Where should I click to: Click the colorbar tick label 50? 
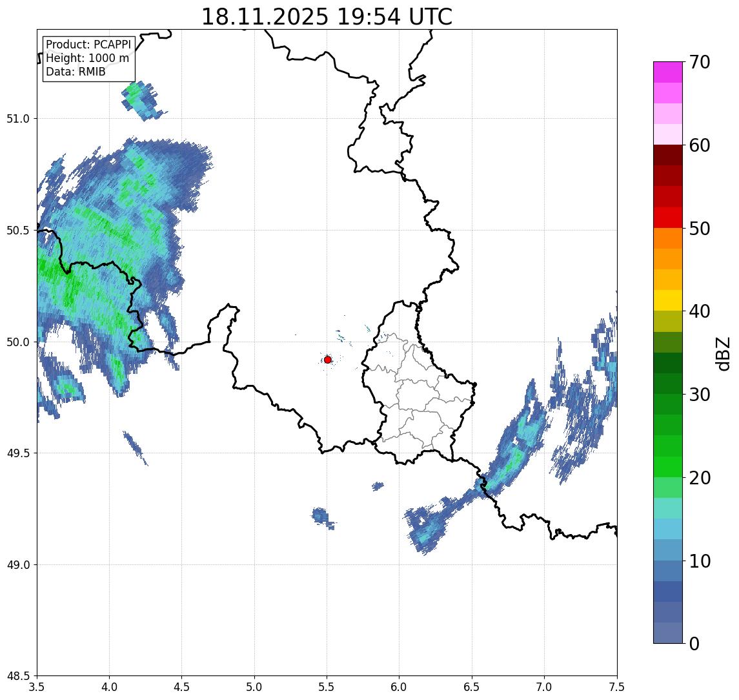pyautogui.click(x=699, y=229)
